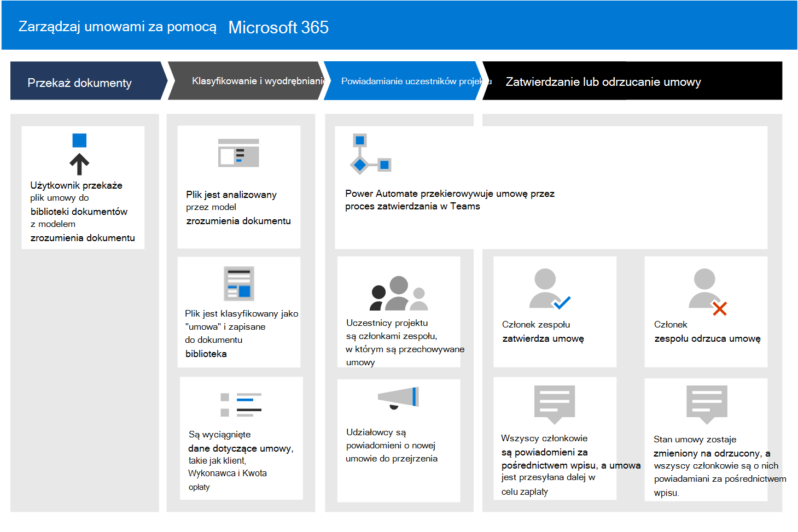
Task: Click 'Użytkownik przekaże' card text
Action: pos(76,185)
